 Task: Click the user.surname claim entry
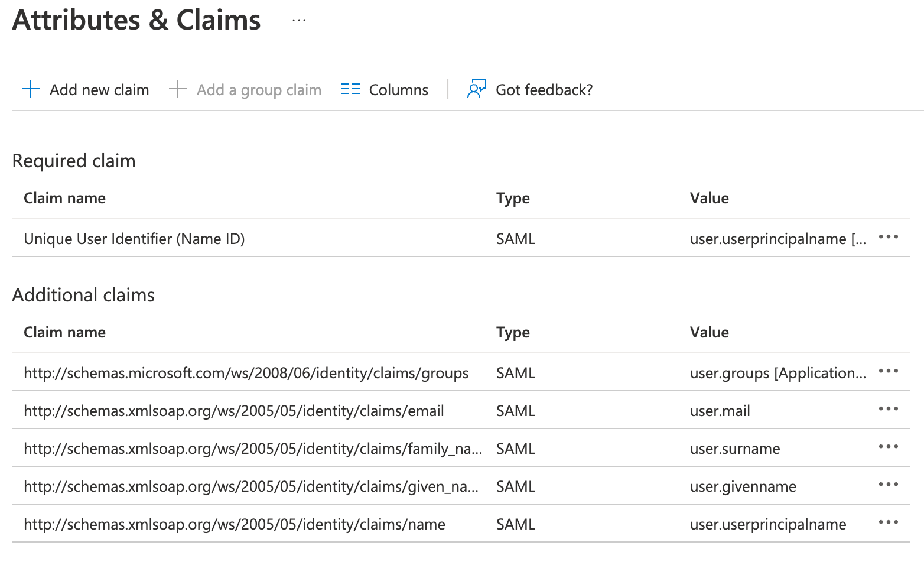[734, 448]
